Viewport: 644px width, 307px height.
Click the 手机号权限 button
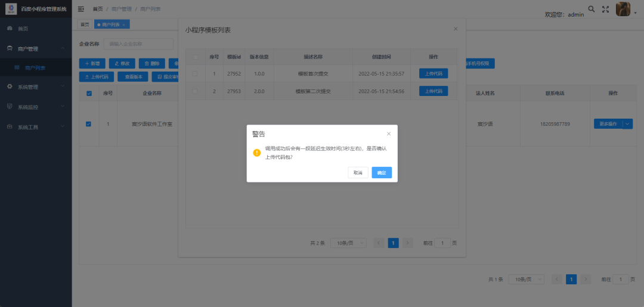click(479, 64)
